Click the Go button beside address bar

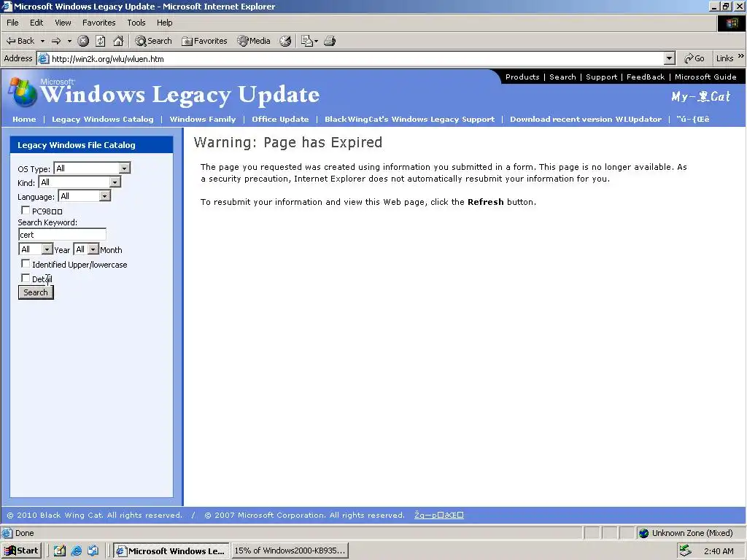pos(694,58)
